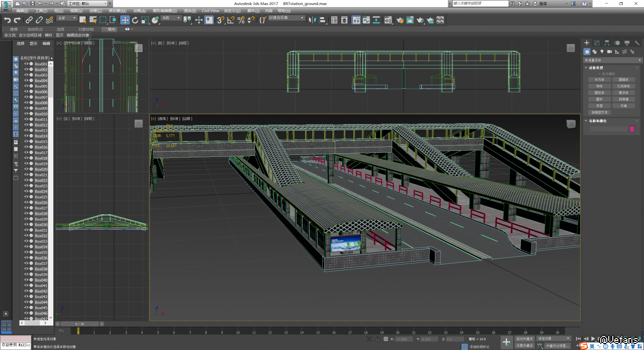This screenshot has width=644, height=350.
Task: Toggle cameras filter in scene explorer
Action: (16, 80)
